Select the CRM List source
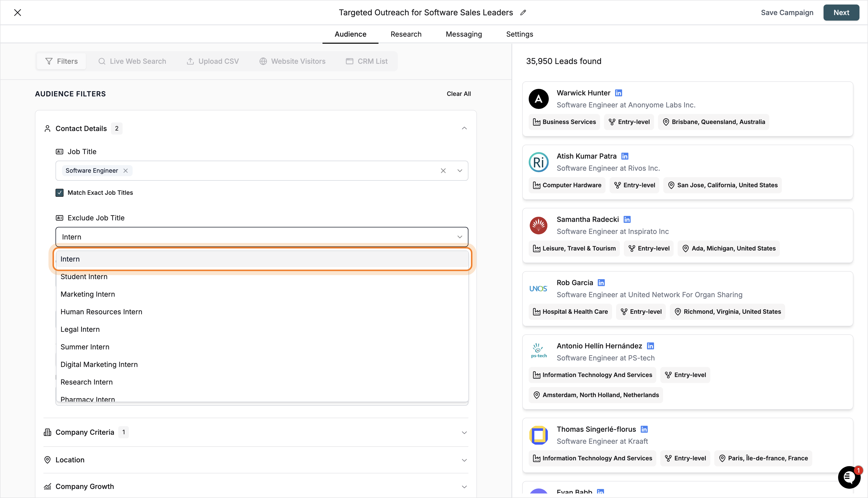Image resolution: width=868 pixels, height=498 pixels. click(x=367, y=61)
